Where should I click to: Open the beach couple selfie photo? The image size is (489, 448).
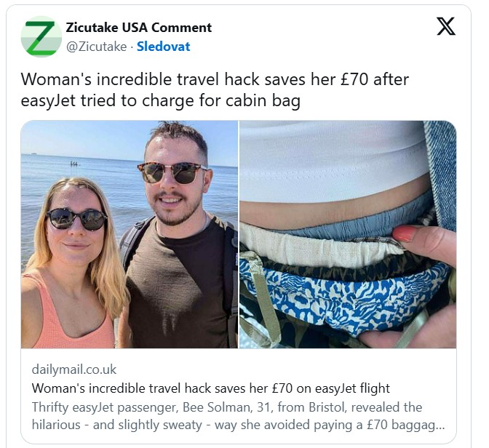pos(129,234)
